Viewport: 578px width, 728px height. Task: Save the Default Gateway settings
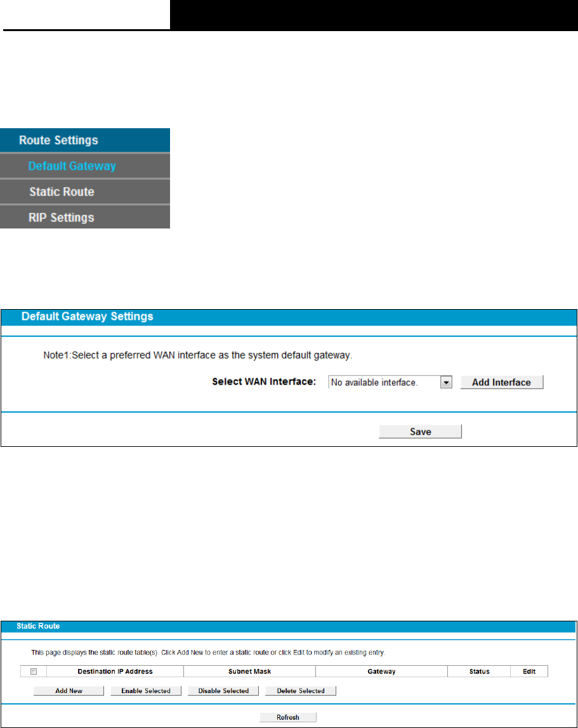click(420, 432)
